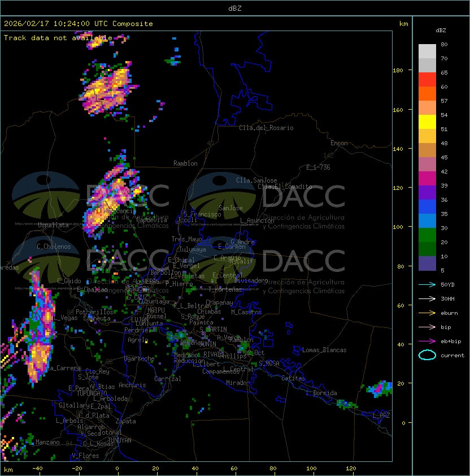470x476 pixels.
Task: Click the 'dBZ' heading above the color scale
Action: 441,31
